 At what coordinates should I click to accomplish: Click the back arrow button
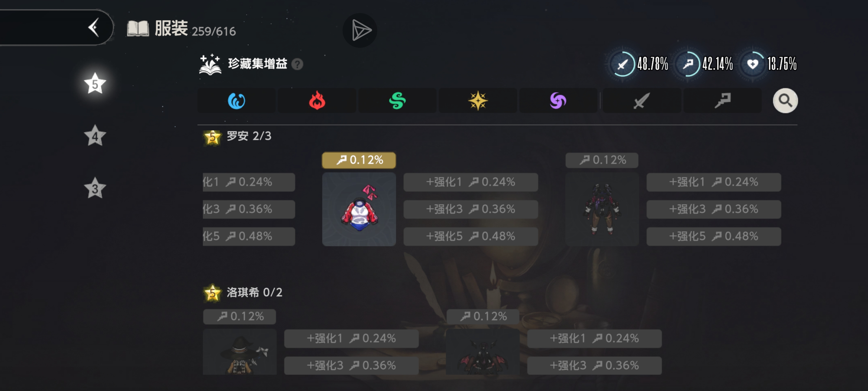click(x=94, y=27)
